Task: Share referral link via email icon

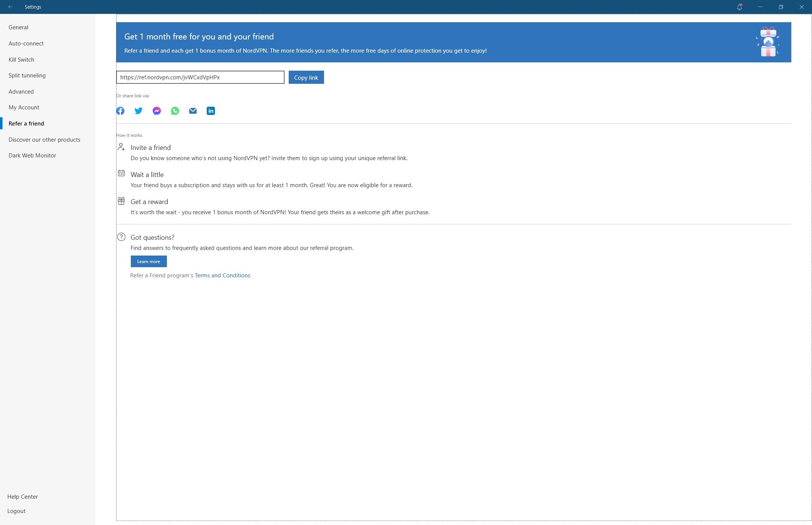Action: click(x=193, y=111)
